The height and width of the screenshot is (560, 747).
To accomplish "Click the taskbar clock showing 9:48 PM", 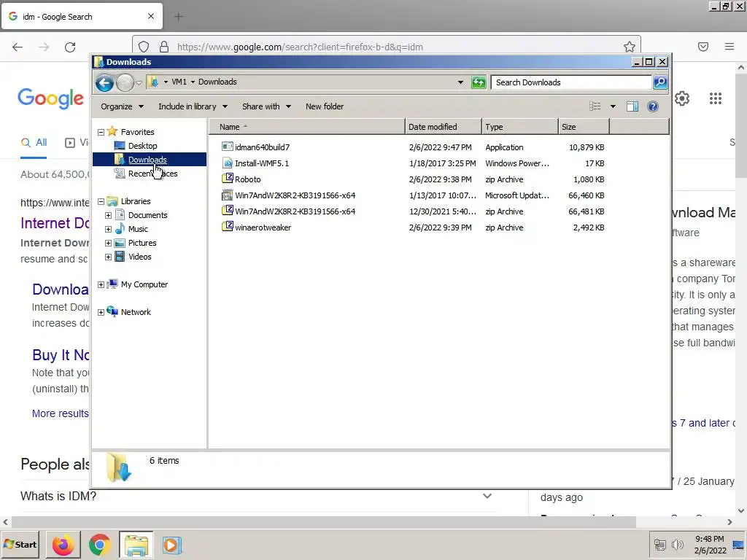I will (x=710, y=545).
